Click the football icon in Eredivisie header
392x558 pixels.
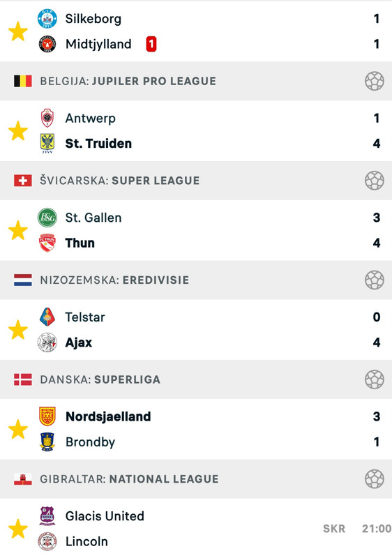(x=375, y=280)
